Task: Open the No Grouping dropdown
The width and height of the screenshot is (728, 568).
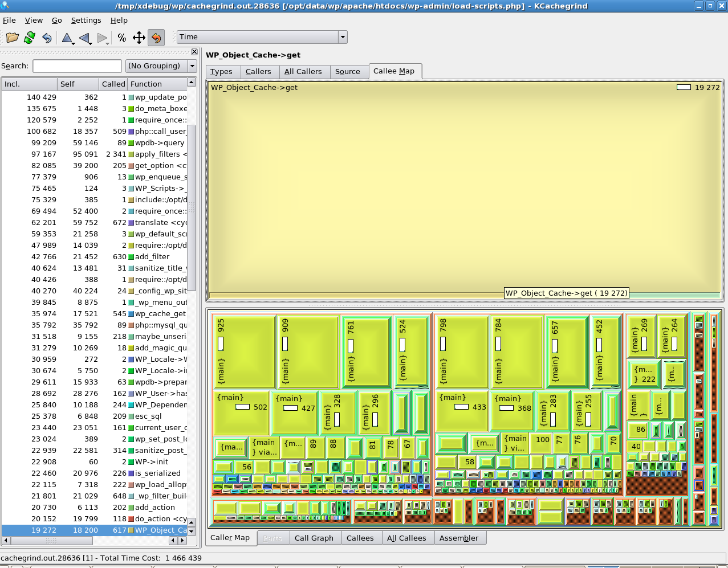Action: coord(161,66)
